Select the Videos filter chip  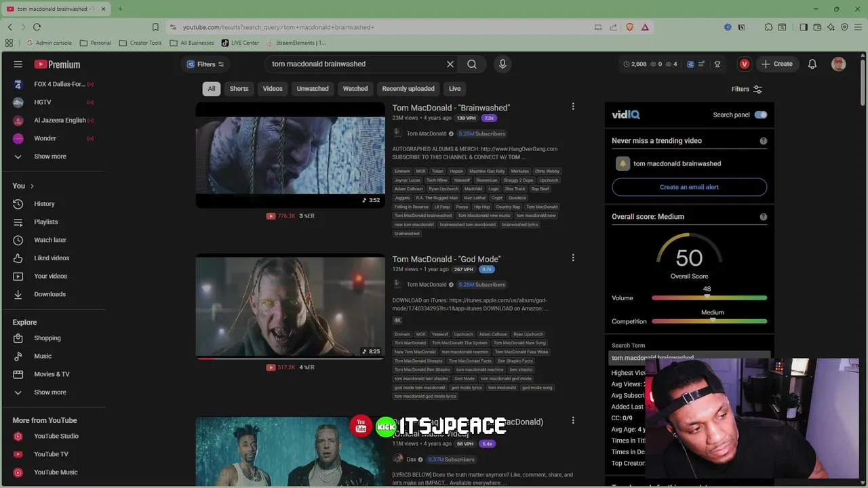[273, 89]
